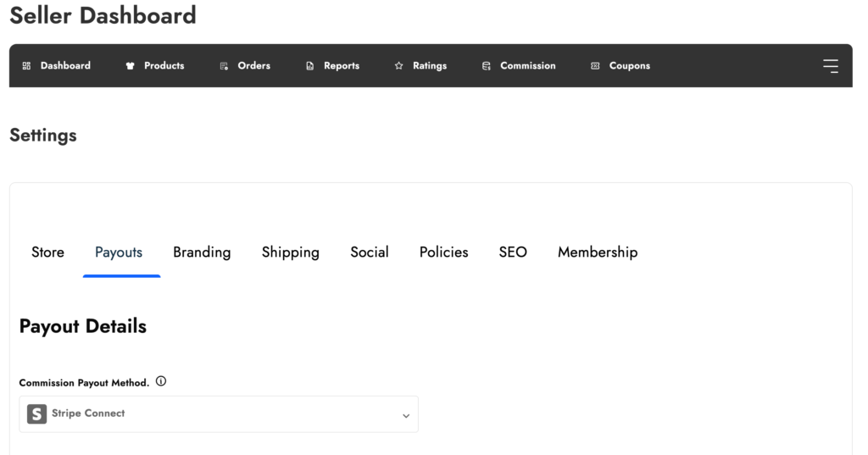Open the Shipping tab
This screenshot has width=868, height=455.
[291, 252]
